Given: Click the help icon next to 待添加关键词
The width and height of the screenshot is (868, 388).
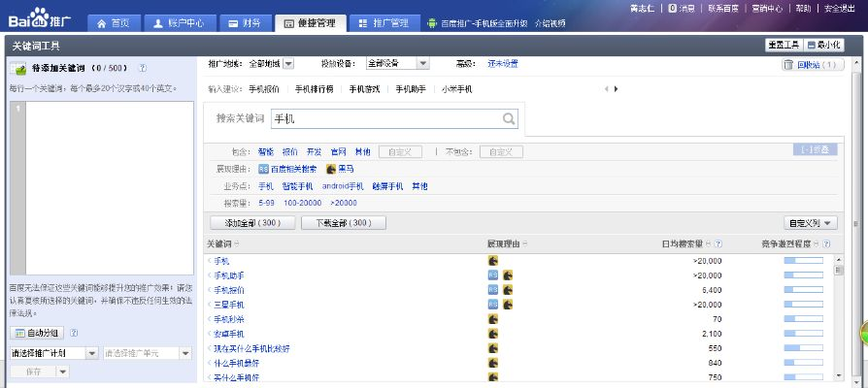Looking at the screenshot, I should tap(143, 68).
